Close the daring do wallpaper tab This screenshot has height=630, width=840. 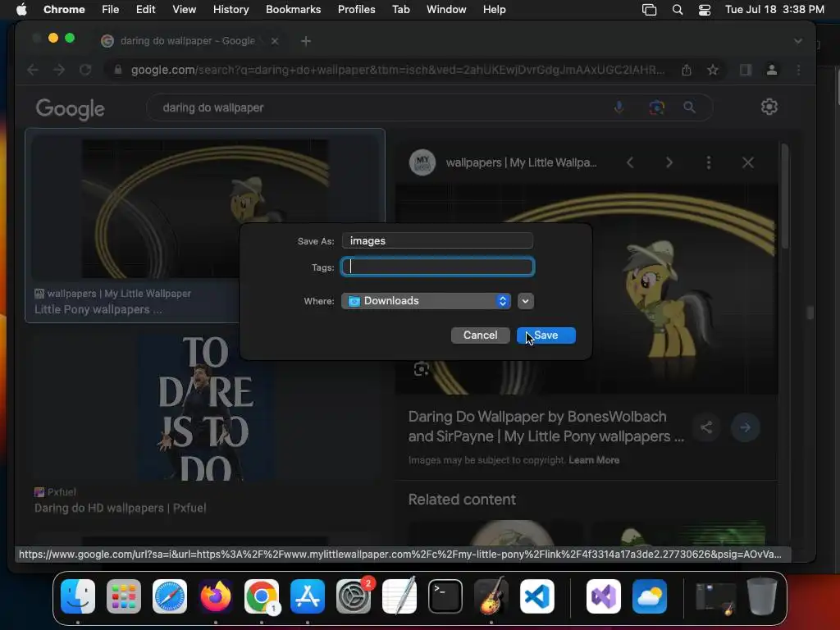coord(274,41)
